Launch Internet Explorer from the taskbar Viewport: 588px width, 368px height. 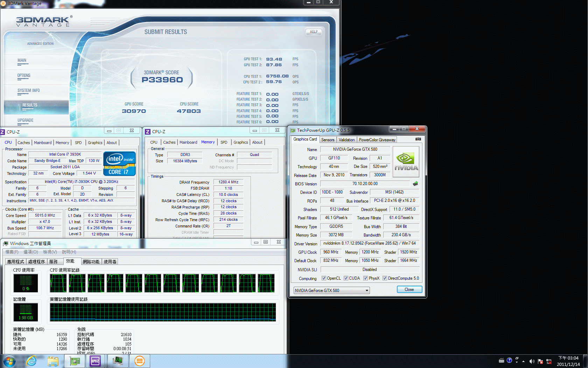(31, 361)
